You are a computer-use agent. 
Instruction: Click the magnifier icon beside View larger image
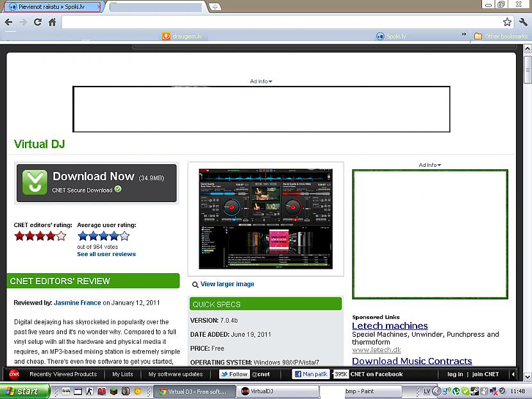tap(195, 285)
